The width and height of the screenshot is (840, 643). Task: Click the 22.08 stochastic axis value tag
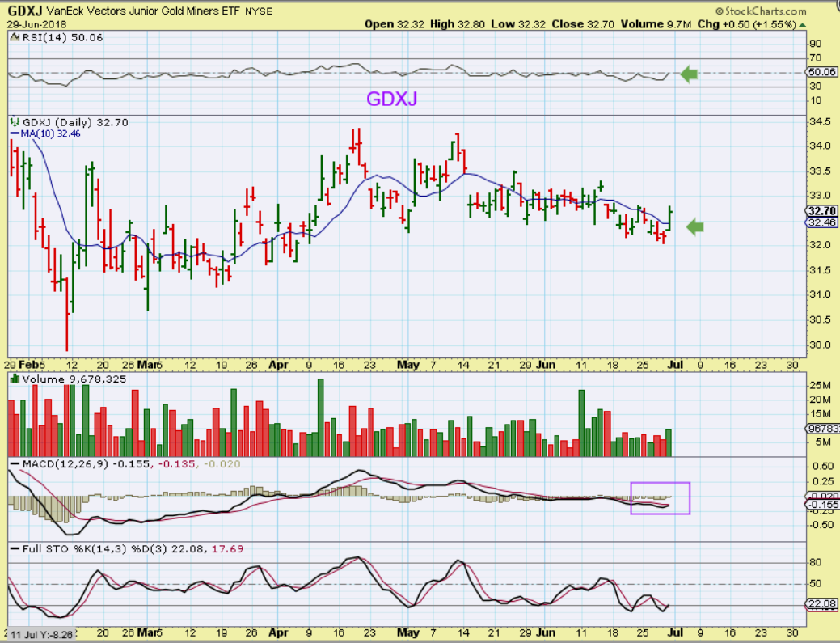click(821, 604)
